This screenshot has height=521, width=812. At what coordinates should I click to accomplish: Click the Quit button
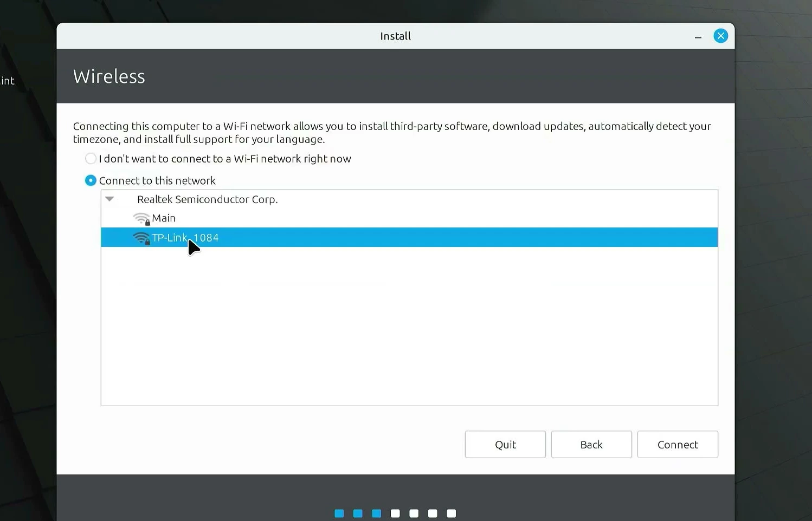coord(505,445)
